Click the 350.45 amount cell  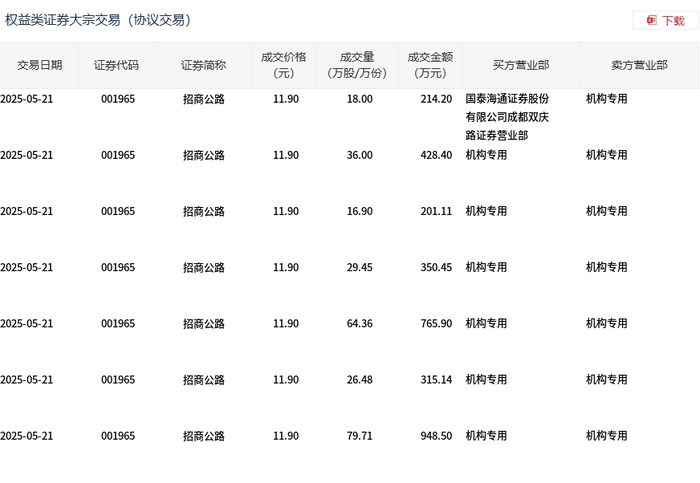click(x=436, y=267)
